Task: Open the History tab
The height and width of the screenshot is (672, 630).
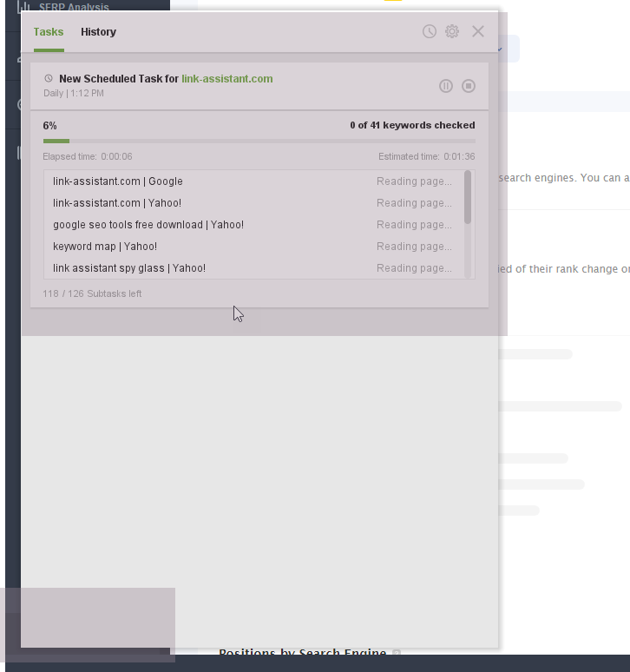Action: tap(99, 32)
